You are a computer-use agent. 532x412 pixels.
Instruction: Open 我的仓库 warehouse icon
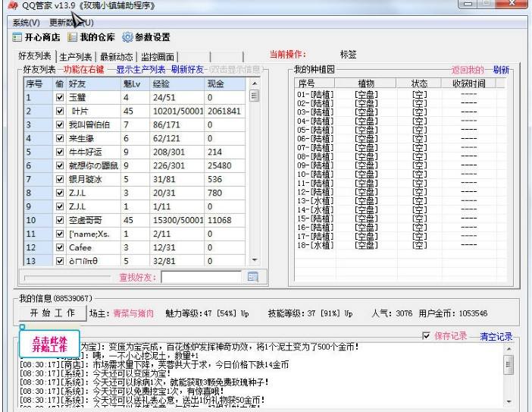point(74,37)
